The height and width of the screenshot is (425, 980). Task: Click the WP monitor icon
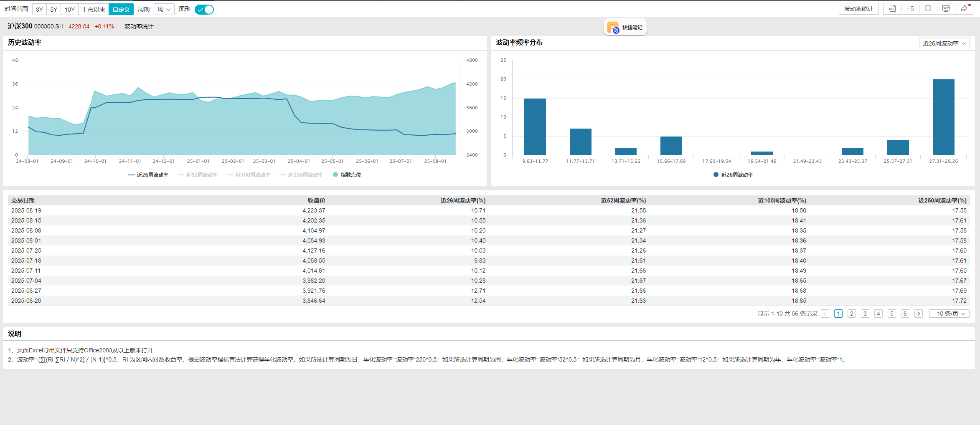[946, 9]
